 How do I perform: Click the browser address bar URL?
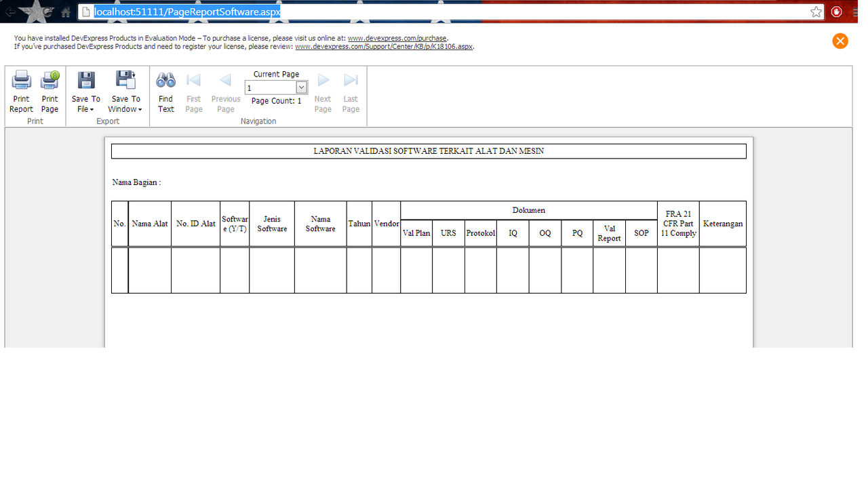(187, 12)
